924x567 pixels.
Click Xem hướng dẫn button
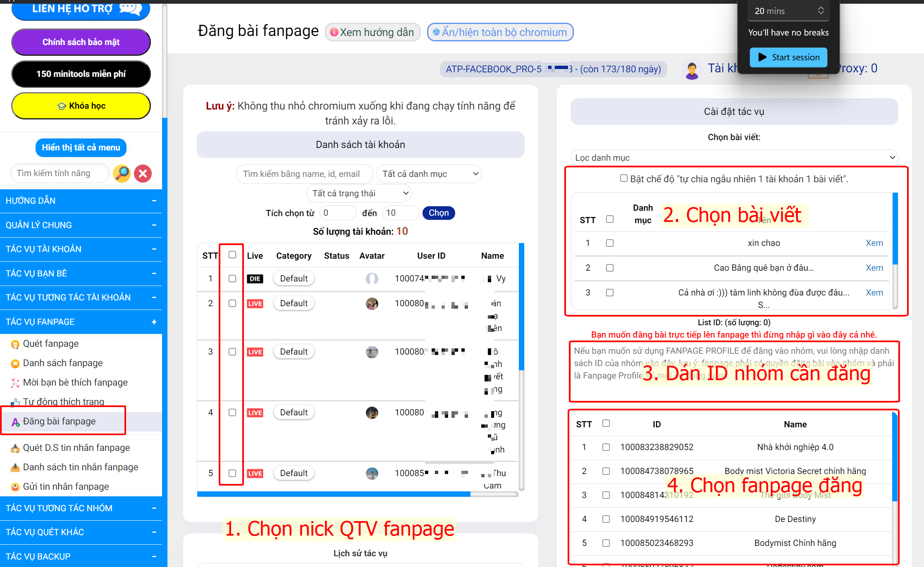coord(372,32)
